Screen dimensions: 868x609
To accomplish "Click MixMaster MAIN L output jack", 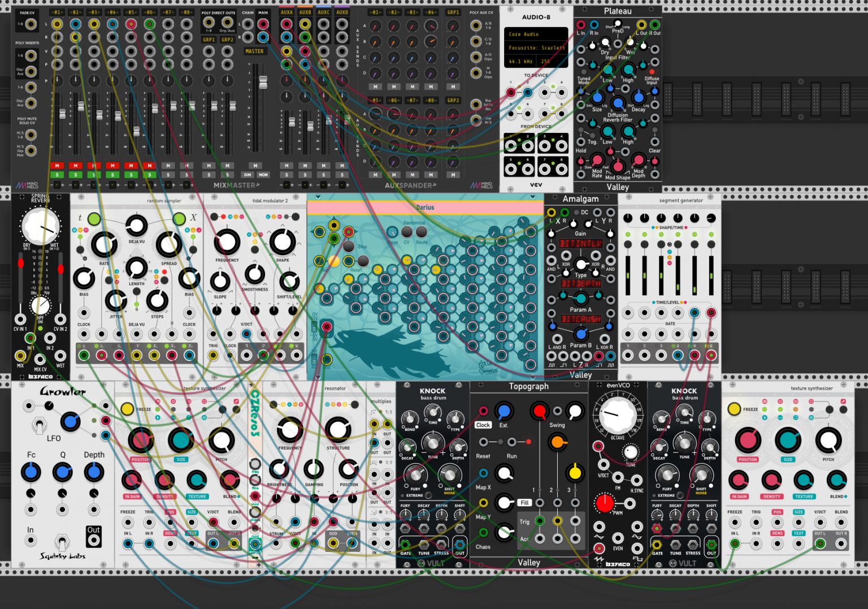I will tap(263, 24).
